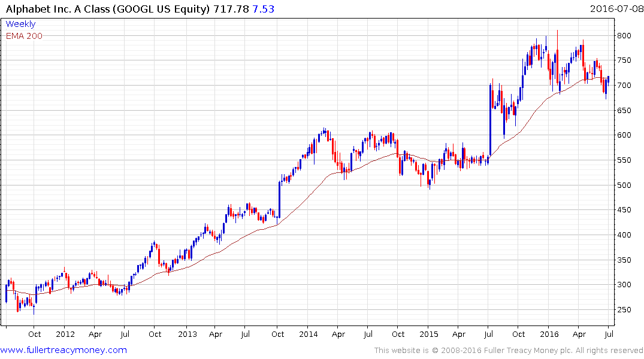
Task: Click the 750 price axis label
Action: coord(624,60)
